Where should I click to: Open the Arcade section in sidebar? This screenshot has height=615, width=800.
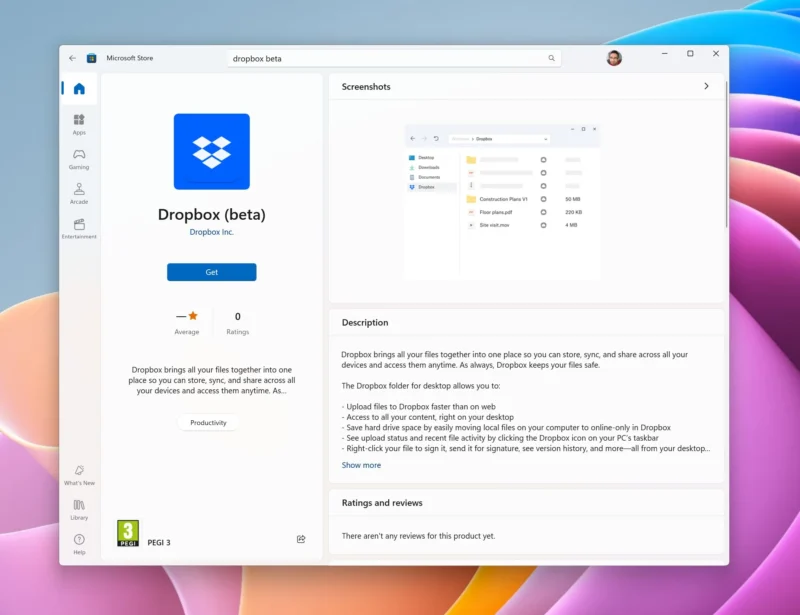[x=80, y=196]
